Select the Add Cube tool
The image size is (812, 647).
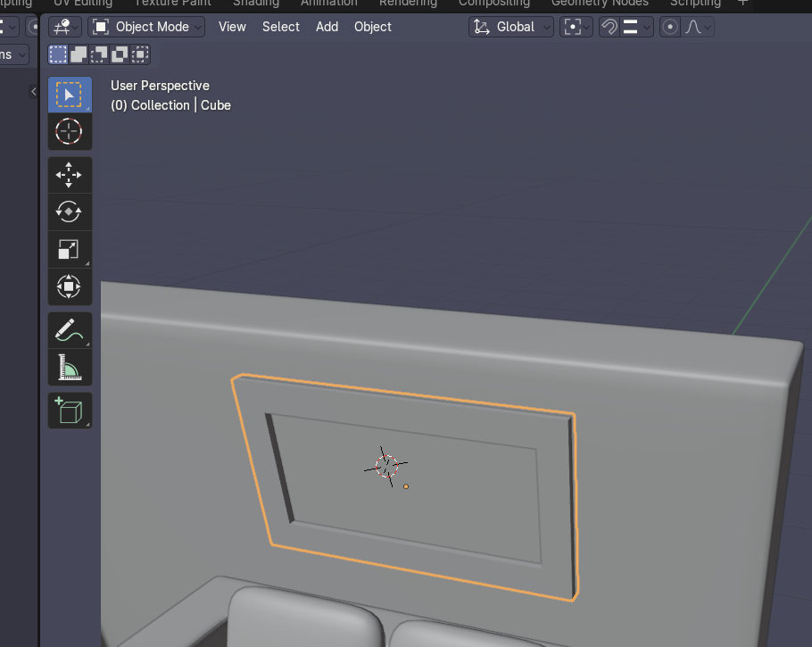(69, 411)
